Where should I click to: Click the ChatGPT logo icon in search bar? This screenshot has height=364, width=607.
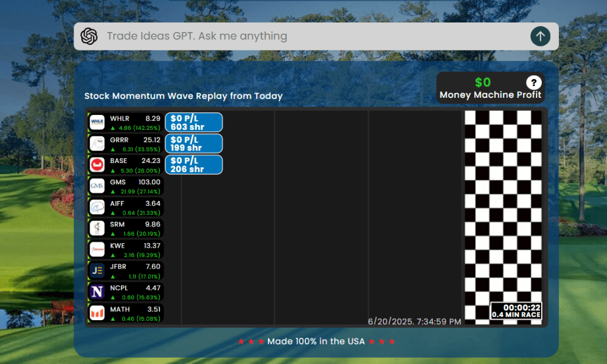point(89,36)
